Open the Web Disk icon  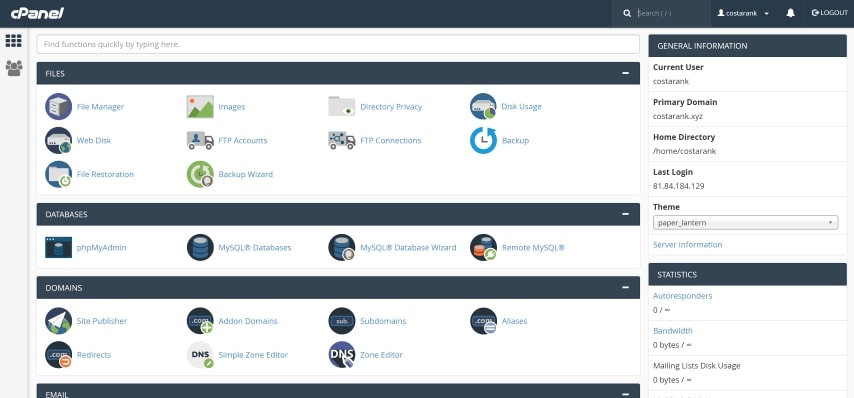pyautogui.click(x=58, y=140)
